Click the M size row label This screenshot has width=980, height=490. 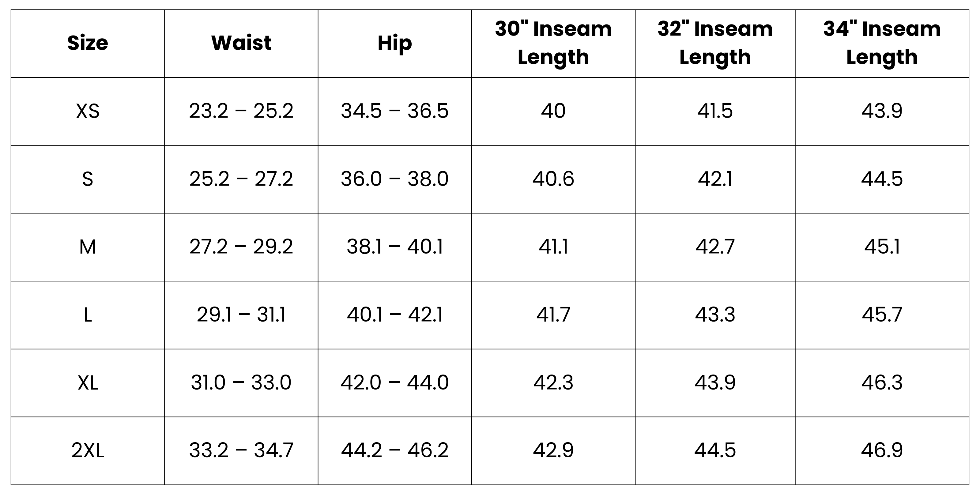point(88,247)
